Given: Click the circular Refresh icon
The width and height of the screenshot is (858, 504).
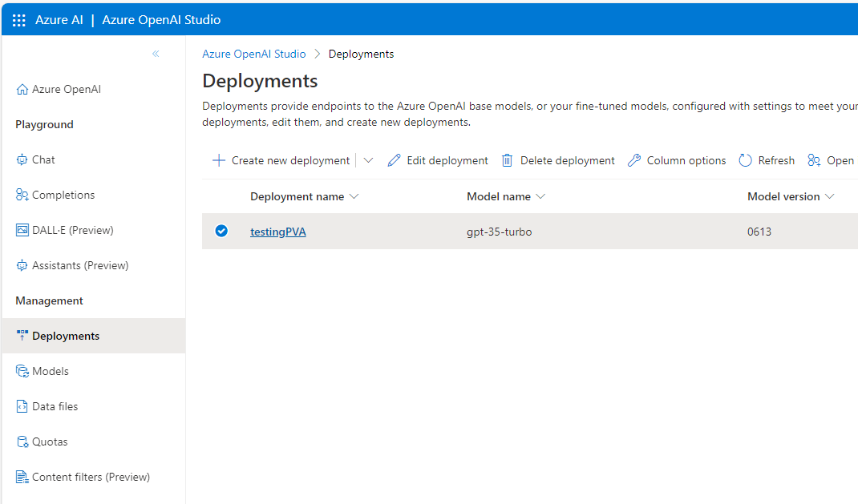Looking at the screenshot, I should [745, 160].
